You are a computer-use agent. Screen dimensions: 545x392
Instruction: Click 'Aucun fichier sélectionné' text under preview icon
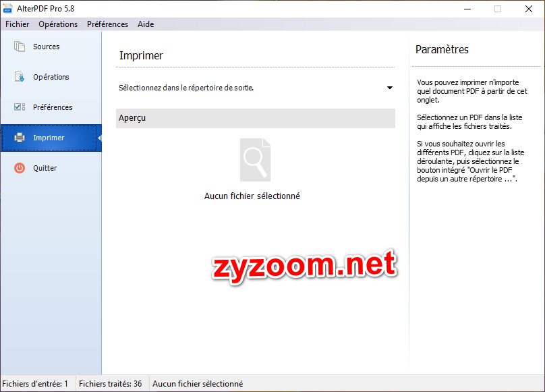[252, 196]
